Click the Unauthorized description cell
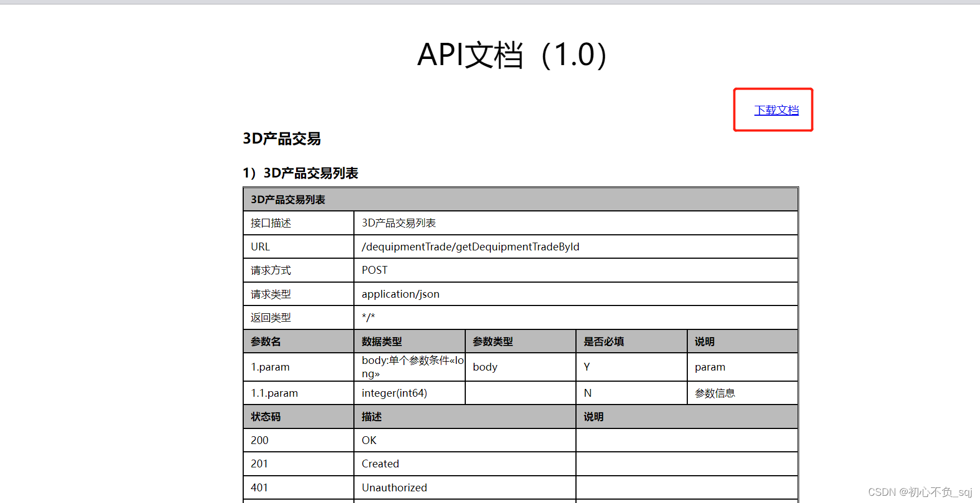The height and width of the screenshot is (503, 980). (465, 487)
